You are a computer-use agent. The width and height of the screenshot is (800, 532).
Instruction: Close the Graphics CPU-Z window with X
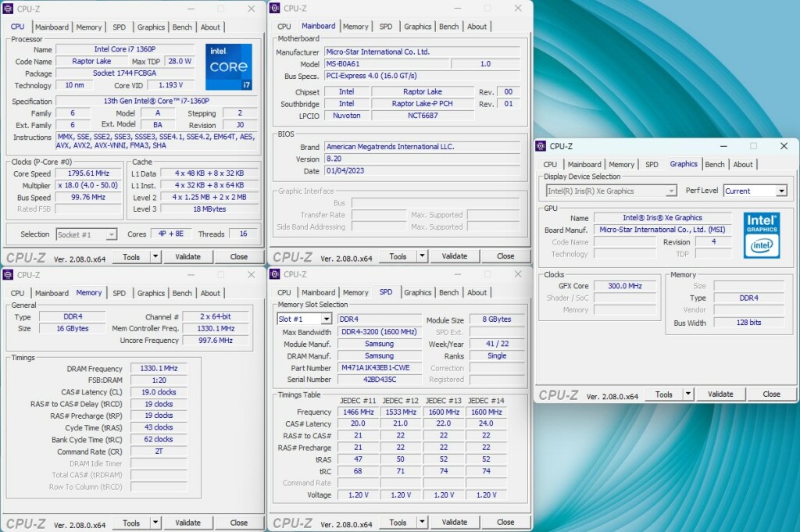784,146
